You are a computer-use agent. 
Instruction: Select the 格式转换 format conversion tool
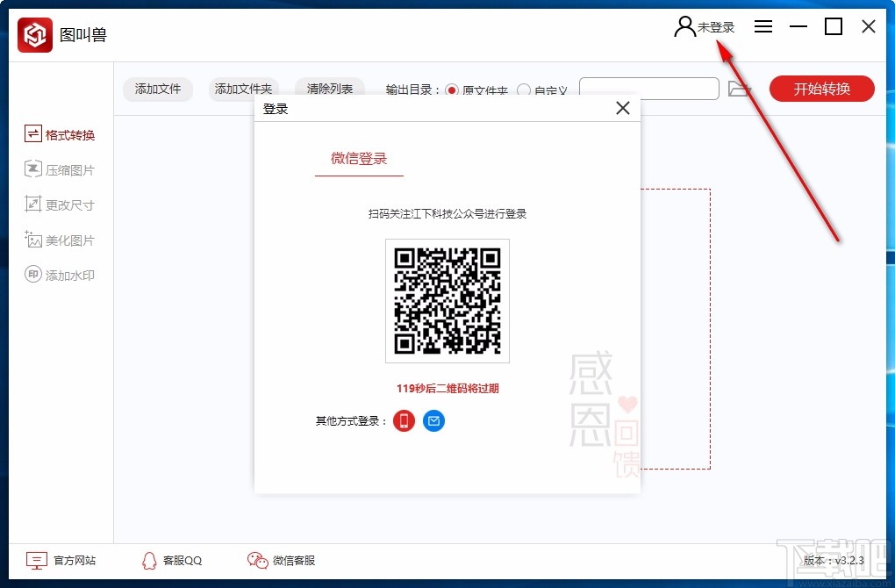pyautogui.click(x=60, y=133)
